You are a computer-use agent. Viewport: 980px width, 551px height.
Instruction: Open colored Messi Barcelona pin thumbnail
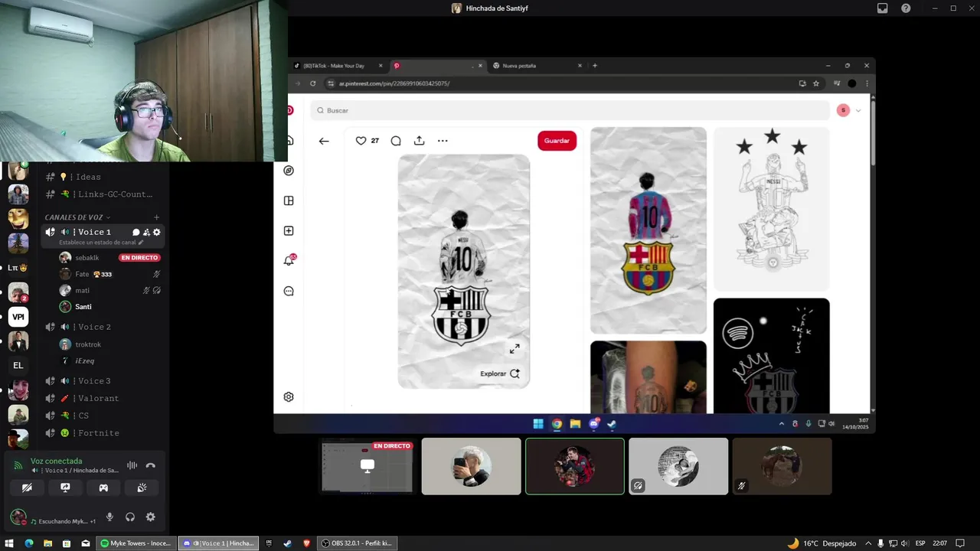648,230
